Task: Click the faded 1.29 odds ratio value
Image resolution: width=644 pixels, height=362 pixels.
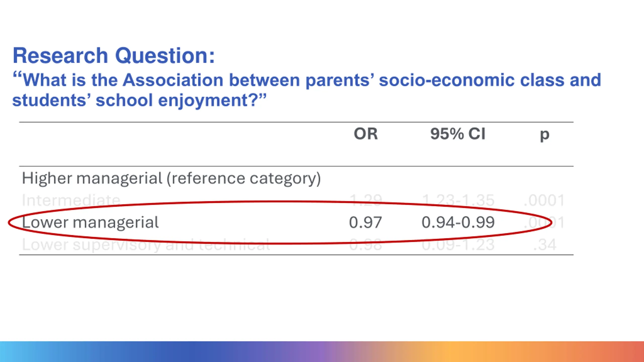Action: pyautogui.click(x=366, y=200)
